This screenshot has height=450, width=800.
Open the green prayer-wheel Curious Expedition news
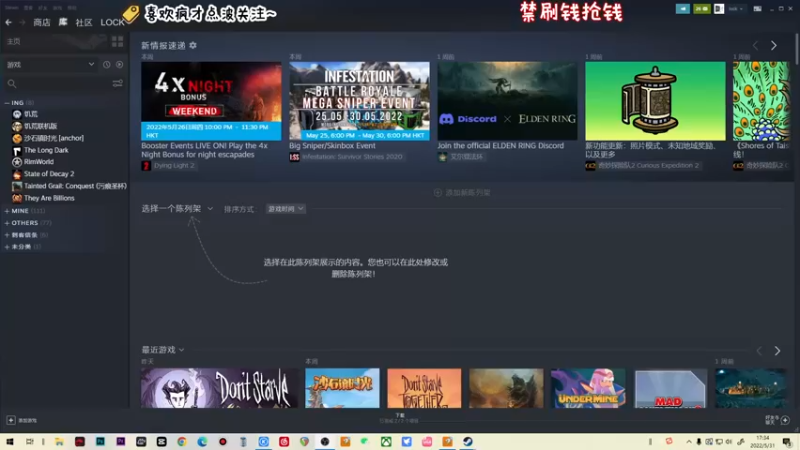pos(655,101)
